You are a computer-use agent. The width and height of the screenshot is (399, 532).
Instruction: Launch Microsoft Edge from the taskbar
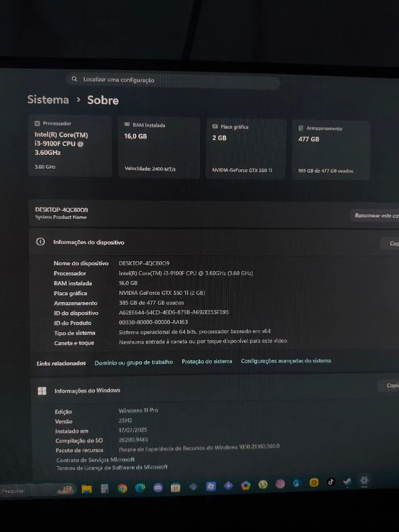[x=140, y=488]
